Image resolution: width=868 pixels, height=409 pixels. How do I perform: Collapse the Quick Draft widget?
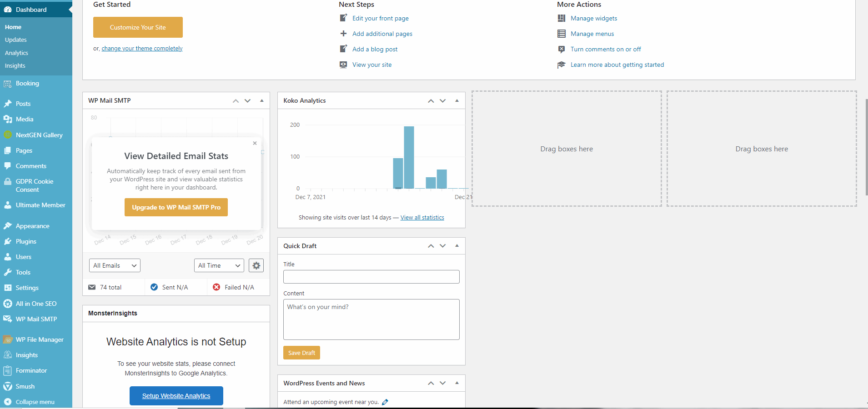(x=456, y=246)
